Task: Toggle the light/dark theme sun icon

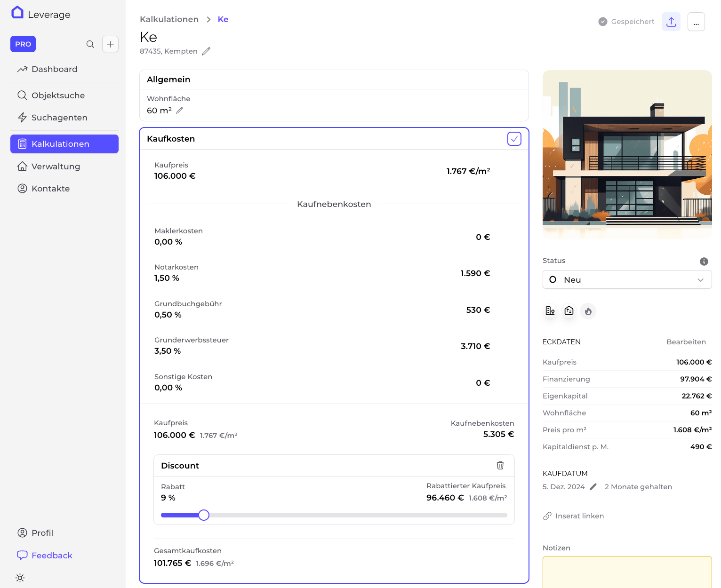Action: [x=20, y=578]
